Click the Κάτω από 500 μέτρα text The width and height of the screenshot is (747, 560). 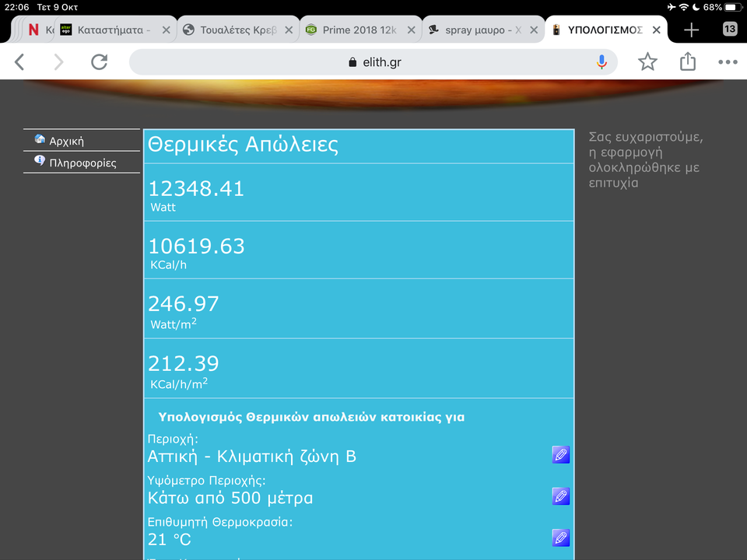pos(230,498)
